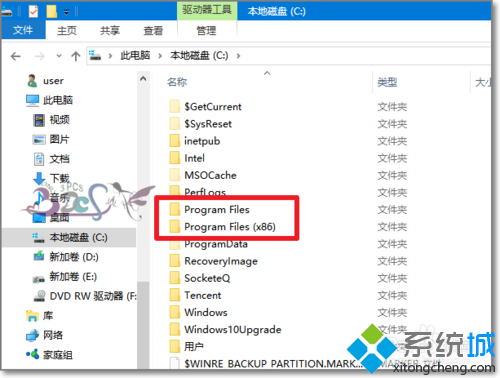This screenshot has width=500, height=378.
Task: Click the $GetCurrent folder icon
Action: click(x=175, y=107)
